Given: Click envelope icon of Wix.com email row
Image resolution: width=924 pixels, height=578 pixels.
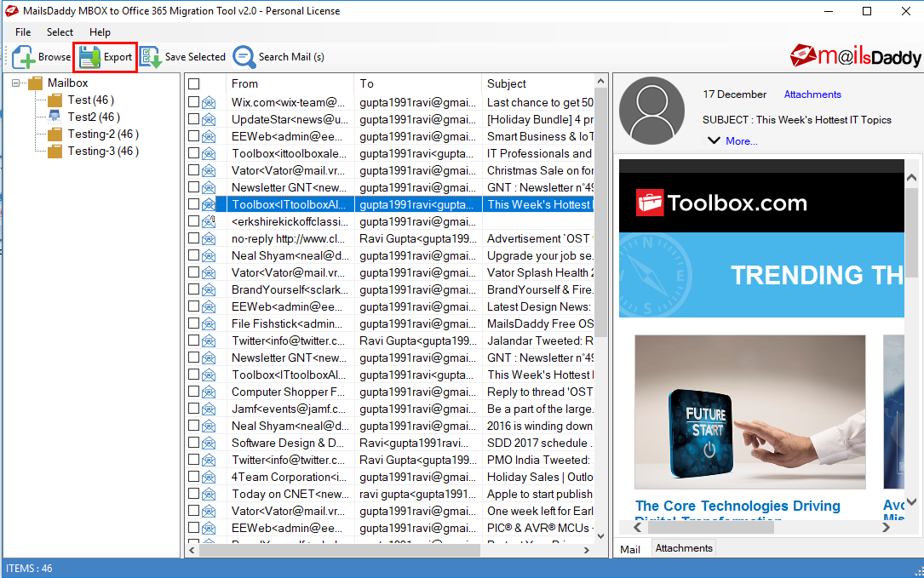Looking at the screenshot, I should coord(209,102).
